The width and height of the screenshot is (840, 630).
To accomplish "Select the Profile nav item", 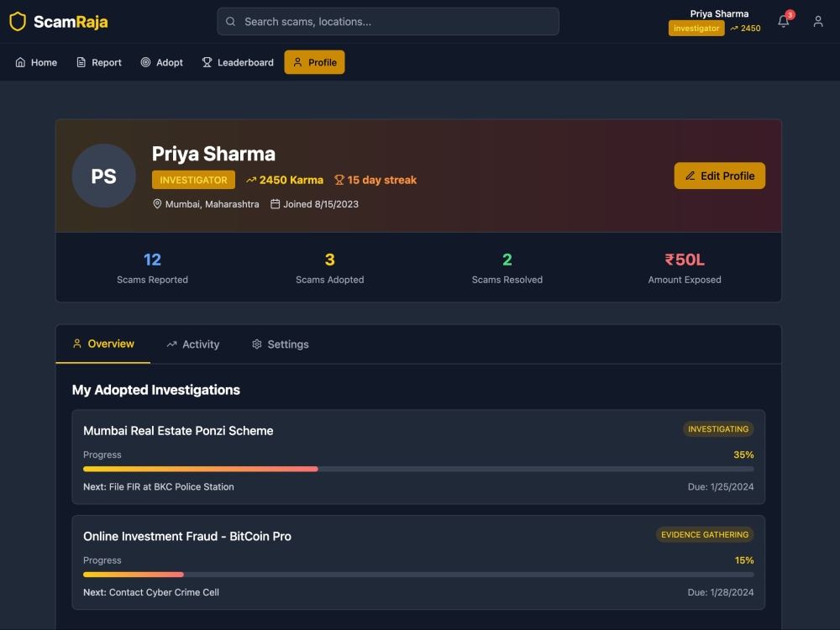I will pos(314,62).
